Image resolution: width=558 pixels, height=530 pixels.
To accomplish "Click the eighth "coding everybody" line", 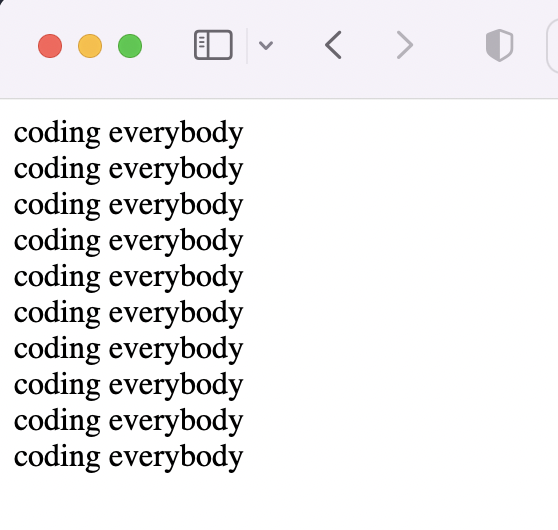I will point(128,385).
